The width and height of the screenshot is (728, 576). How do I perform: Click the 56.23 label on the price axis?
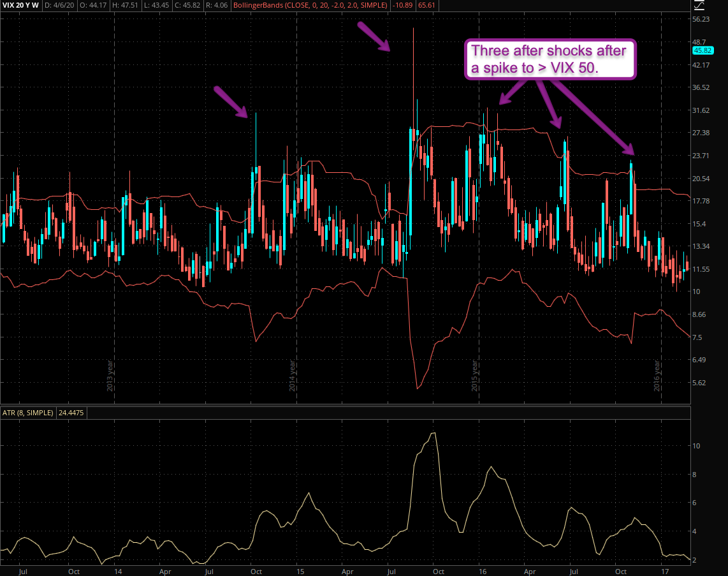point(701,19)
